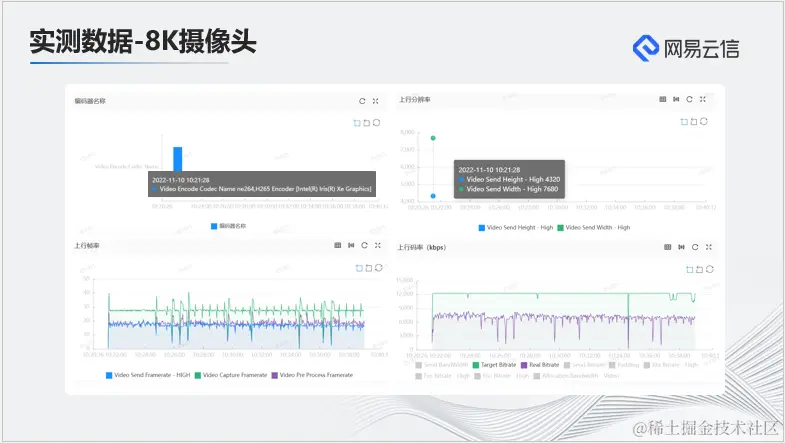Expand the 上行分辨率 panel to fullscreen
Viewport: 785px width, 443px height.
click(703, 99)
